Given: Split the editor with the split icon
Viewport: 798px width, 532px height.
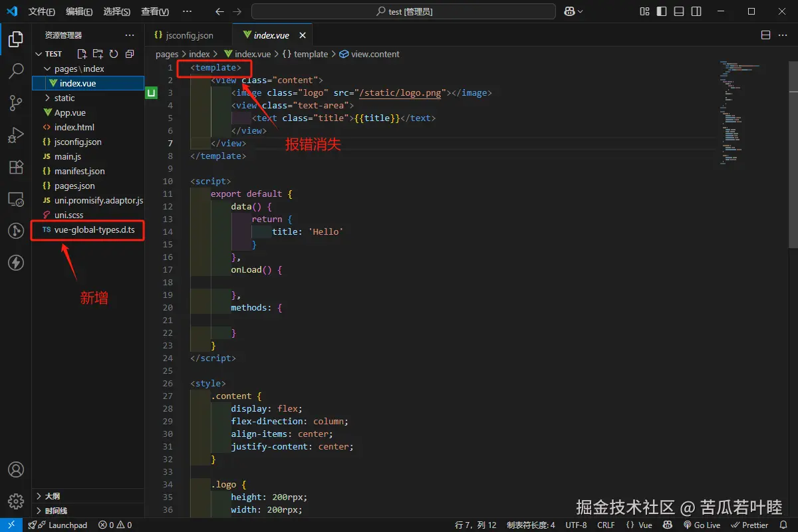Looking at the screenshot, I should click(765, 35).
